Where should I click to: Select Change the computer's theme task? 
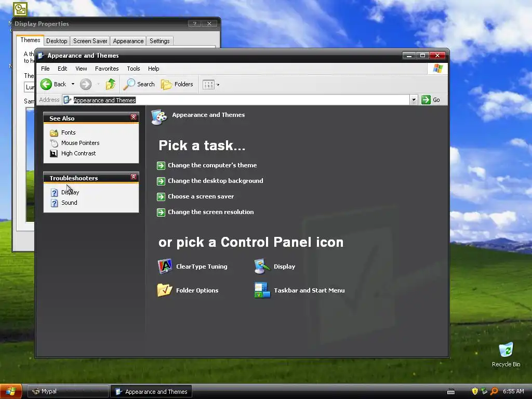click(x=212, y=165)
